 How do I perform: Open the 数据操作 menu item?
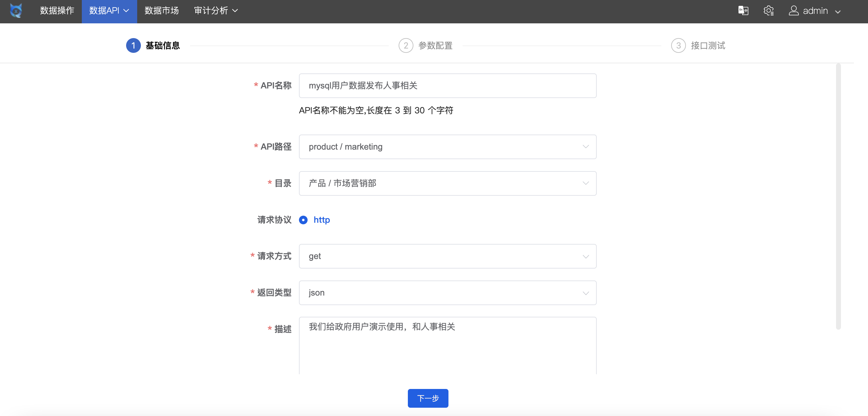57,11
